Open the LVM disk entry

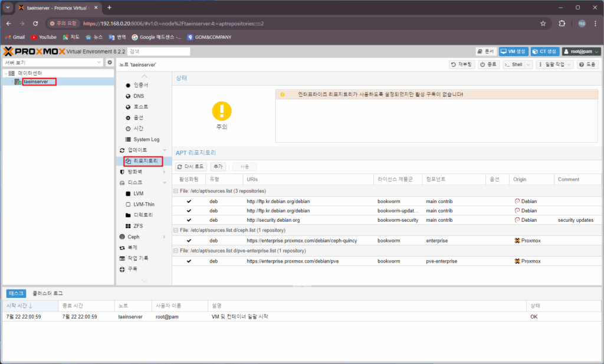(138, 194)
